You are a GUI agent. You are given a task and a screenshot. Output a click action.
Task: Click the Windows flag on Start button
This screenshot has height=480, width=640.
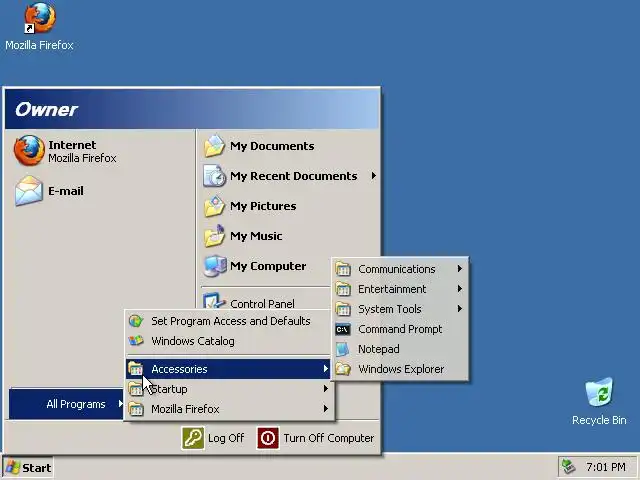[12, 467]
